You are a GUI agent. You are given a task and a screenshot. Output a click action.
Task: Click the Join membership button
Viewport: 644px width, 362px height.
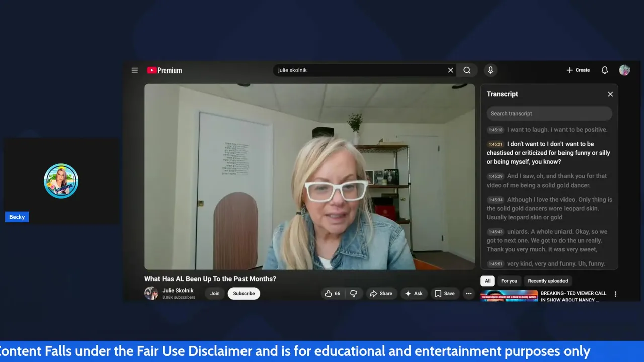(x=215, y=293)
